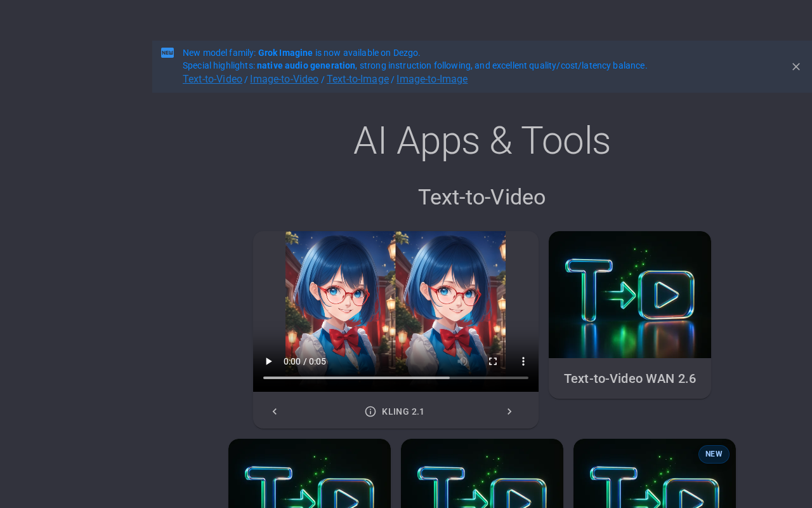Viewport: 812px width, 508px height.
Task: Open the Image-to-Image link in the banner
Action: coord(432,79)
